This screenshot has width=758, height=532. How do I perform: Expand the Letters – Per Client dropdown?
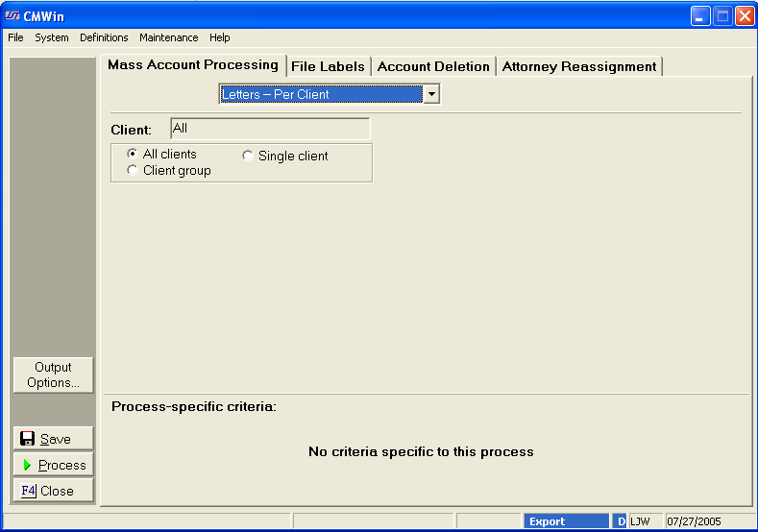[431, 94]
